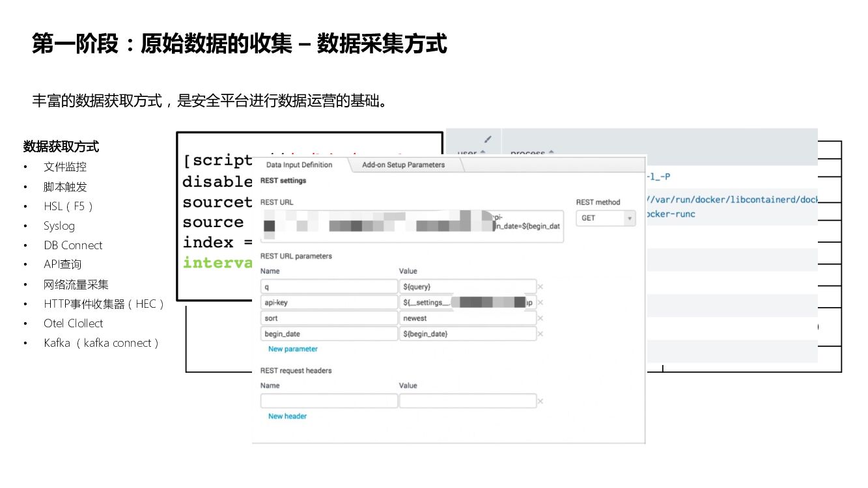
Task: Click the New parameter link
Action: [x=292, y=349]
